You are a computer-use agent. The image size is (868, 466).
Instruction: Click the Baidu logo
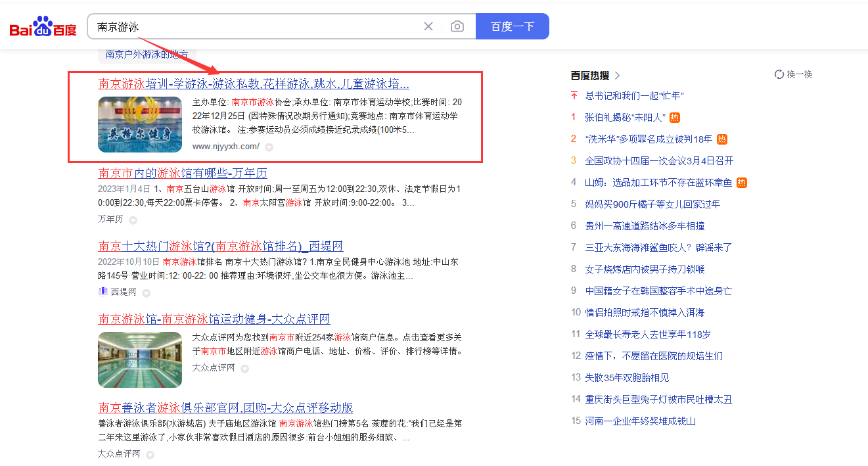coord(43,27)
